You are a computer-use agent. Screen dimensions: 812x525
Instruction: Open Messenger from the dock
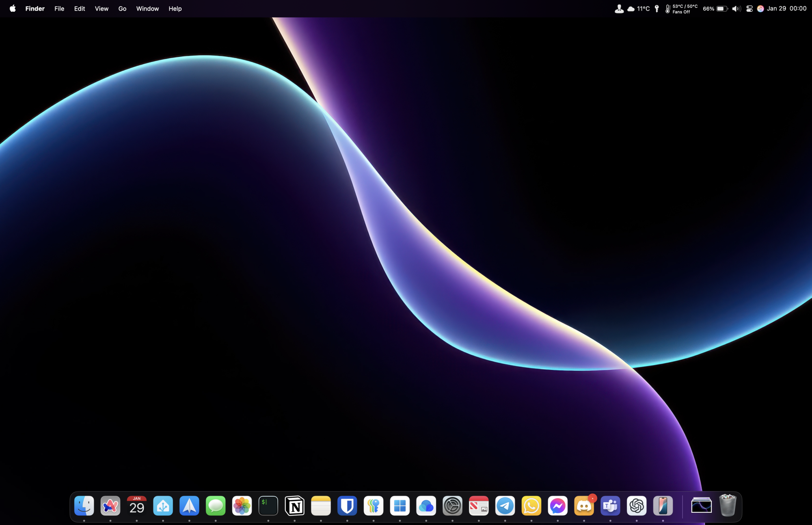tap(557, 506)
